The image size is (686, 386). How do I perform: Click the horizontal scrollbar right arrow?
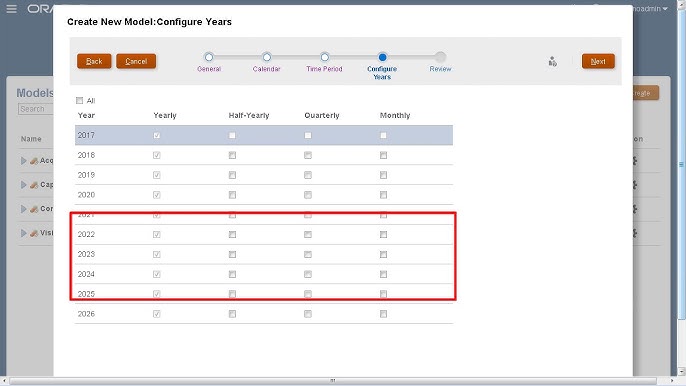[x=672, y=381]
